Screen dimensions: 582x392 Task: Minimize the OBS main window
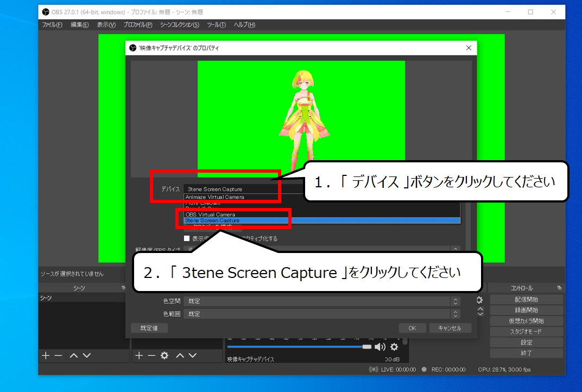pyautogui.click(x=508, y=12)
